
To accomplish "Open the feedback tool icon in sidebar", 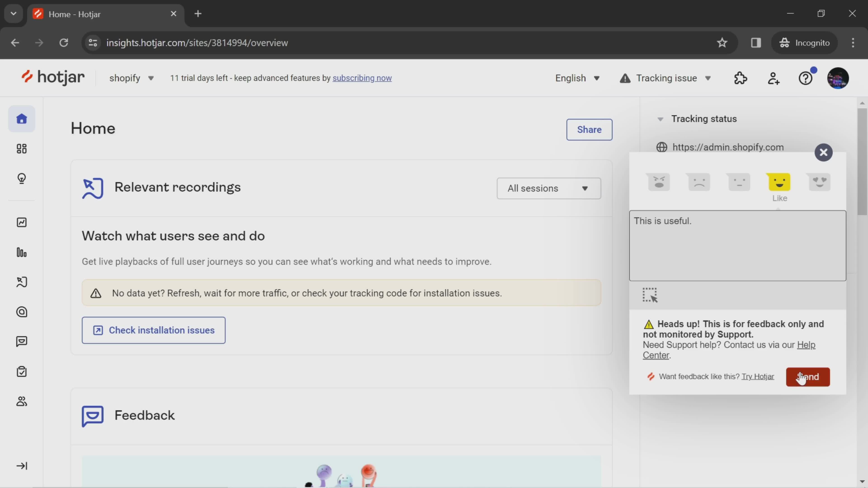I will coord(21,341).
